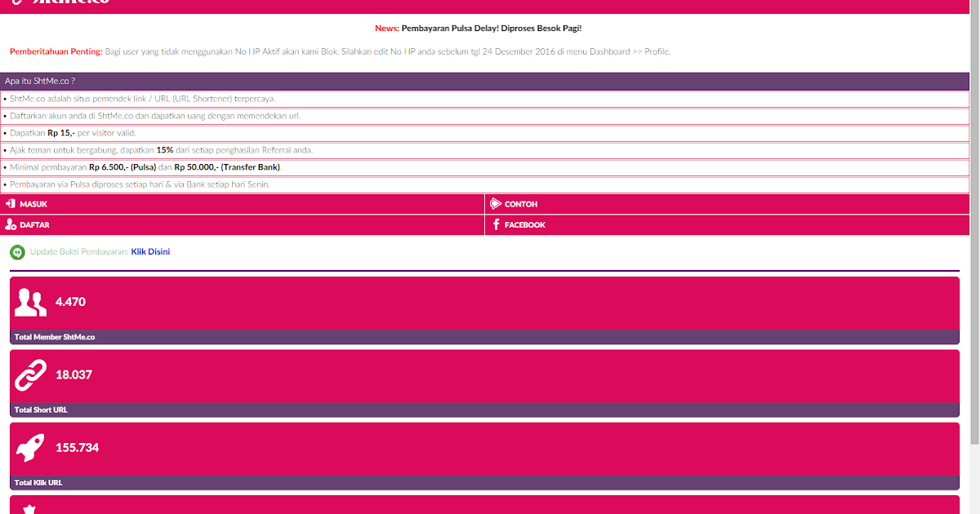Screen dimensions: 980x514
Task: Click the CONTOH play icon
Action: (495, 204)
